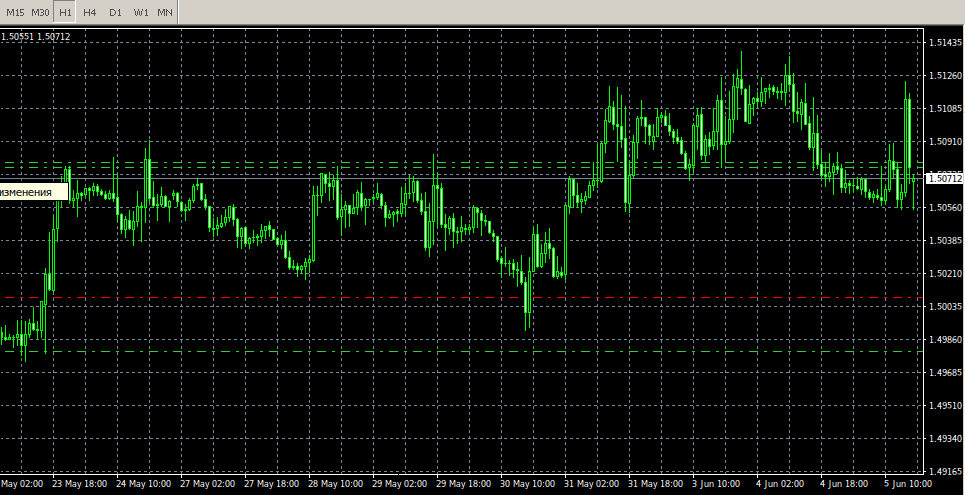Click time axis label '5 Jun 10:00'
Viewport: 965px width, 495px height.
coord(908,484)
